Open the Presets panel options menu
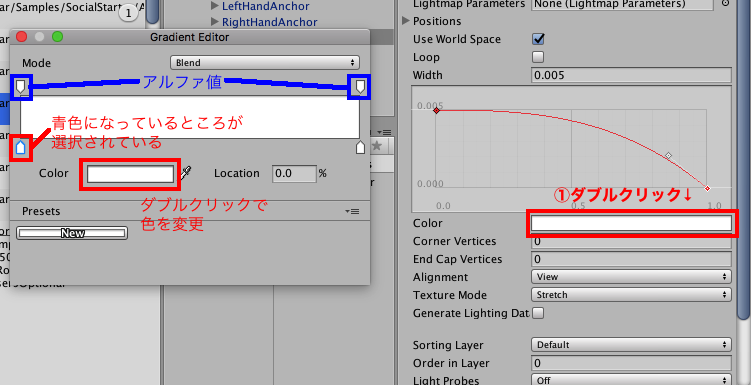Image resolution: width=751 pixels, height=385 pixels. click(352, 212)
